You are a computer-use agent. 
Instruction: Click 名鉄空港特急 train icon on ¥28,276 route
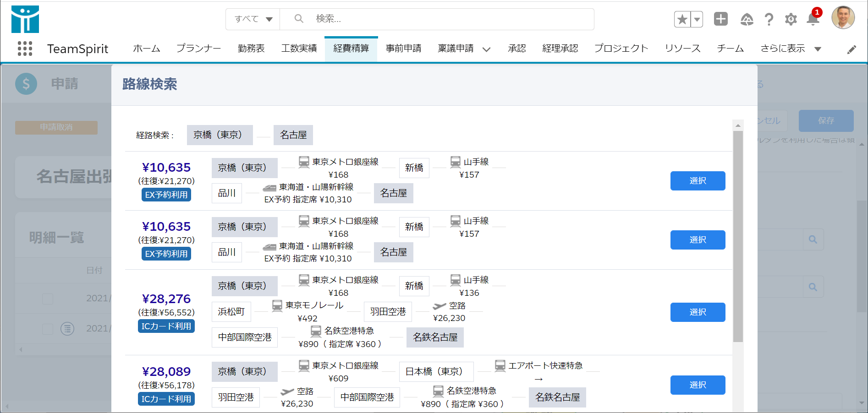[x=316, y=331]
